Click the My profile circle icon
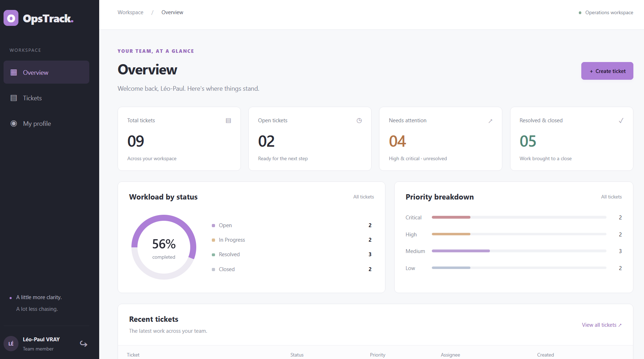The height and width of the screenshot is (359, 644). (14, 124)
